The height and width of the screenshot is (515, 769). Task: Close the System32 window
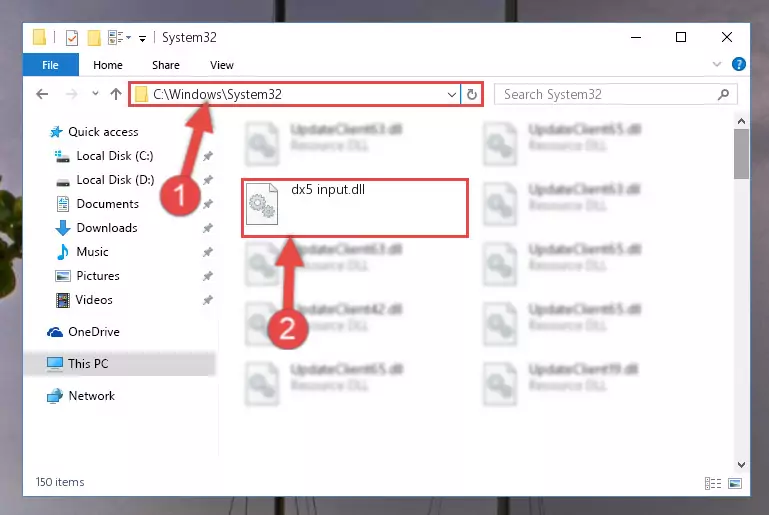pyautogui.click(x=727, y=37)
